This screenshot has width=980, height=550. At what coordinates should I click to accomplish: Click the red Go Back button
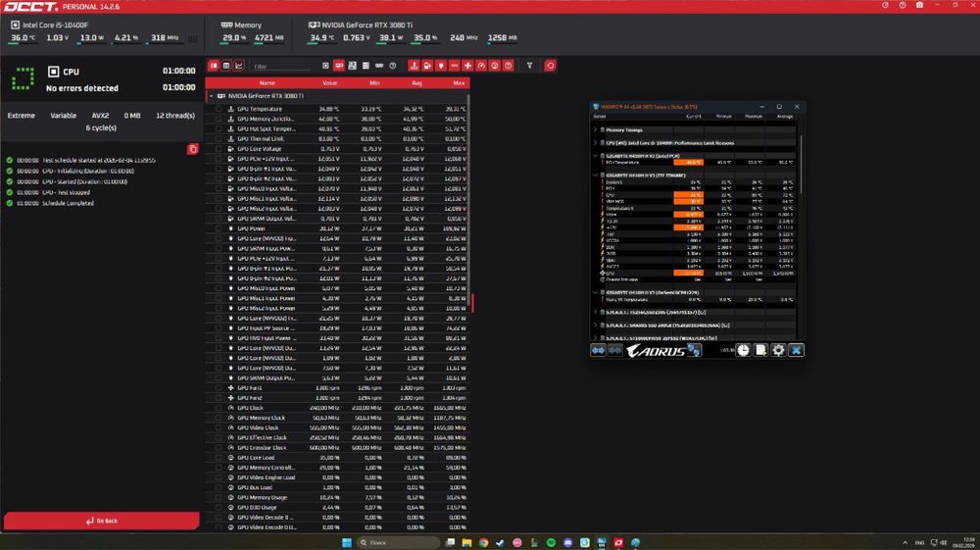pos(102,521)
